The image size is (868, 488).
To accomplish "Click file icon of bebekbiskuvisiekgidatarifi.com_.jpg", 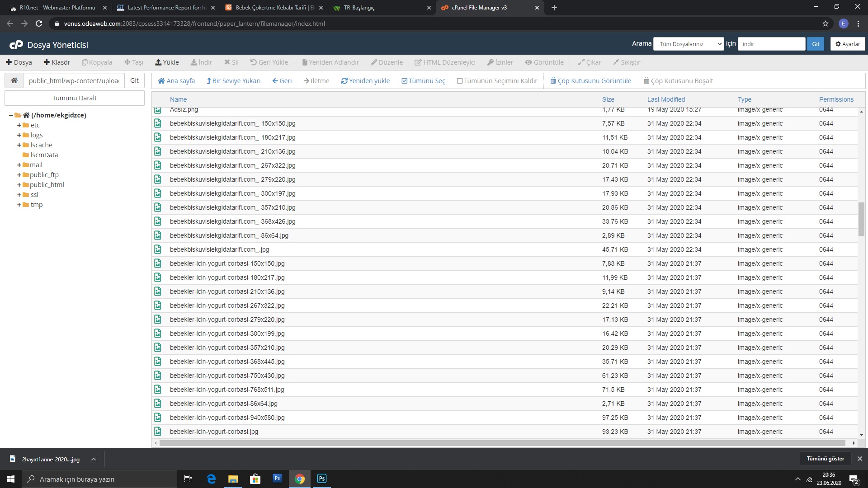I will pos(158,249).
